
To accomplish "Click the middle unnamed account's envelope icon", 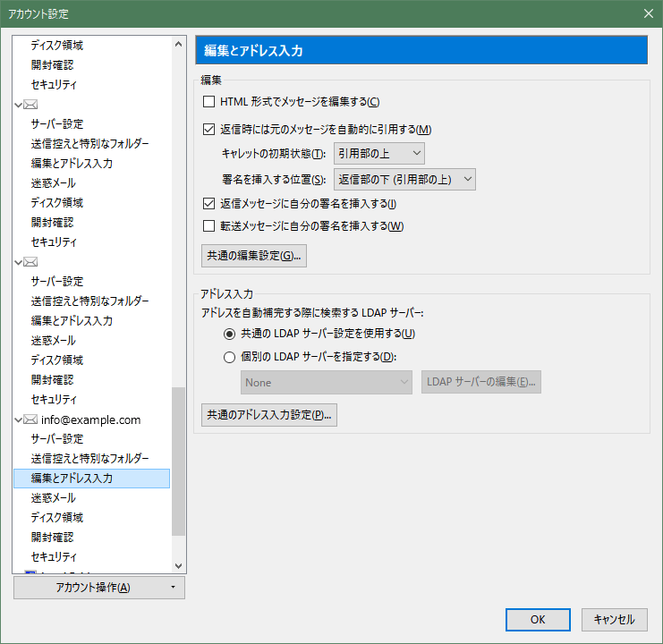I will coord(31,262).
